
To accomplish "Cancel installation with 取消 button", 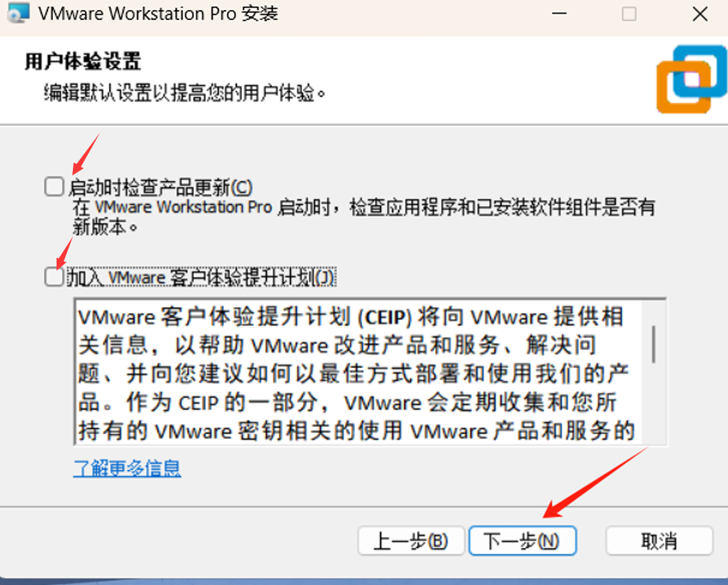I will pos(659,541).
